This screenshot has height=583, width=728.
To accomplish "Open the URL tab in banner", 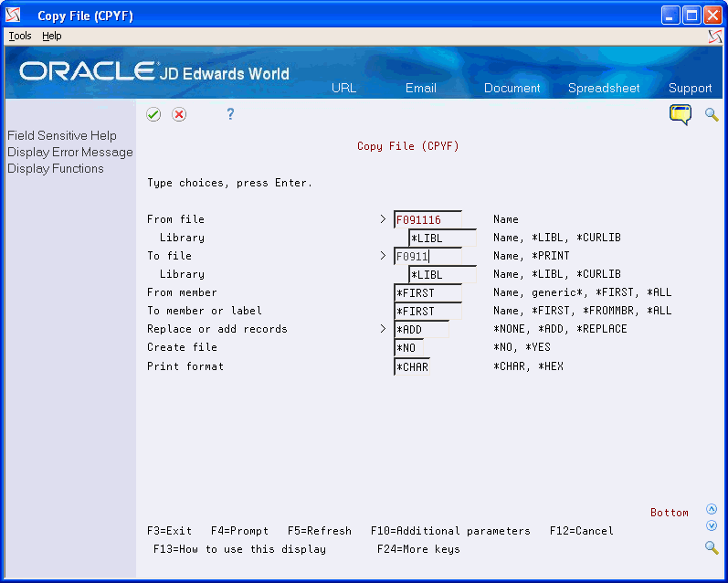I will [343, 88].
